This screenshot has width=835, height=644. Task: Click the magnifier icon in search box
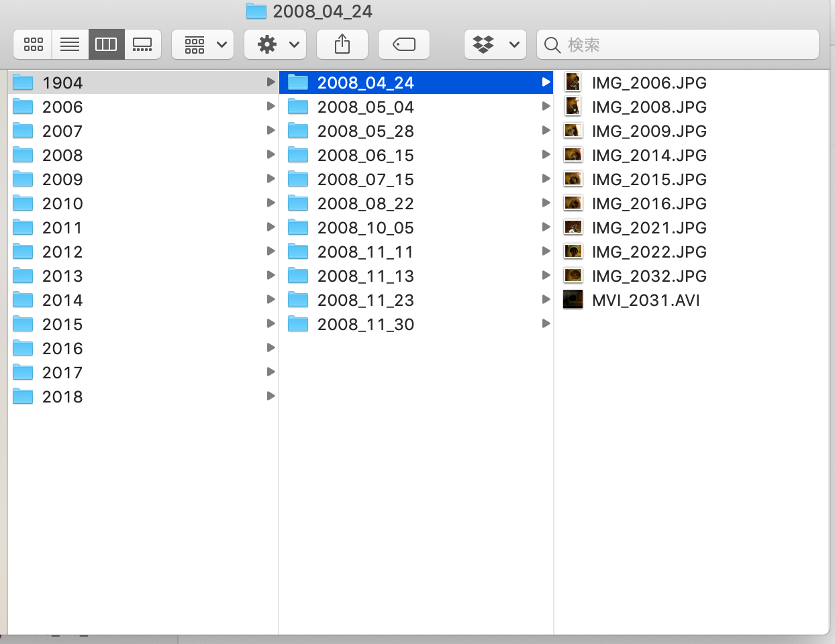pyautogui.click(x=552, y=45)
